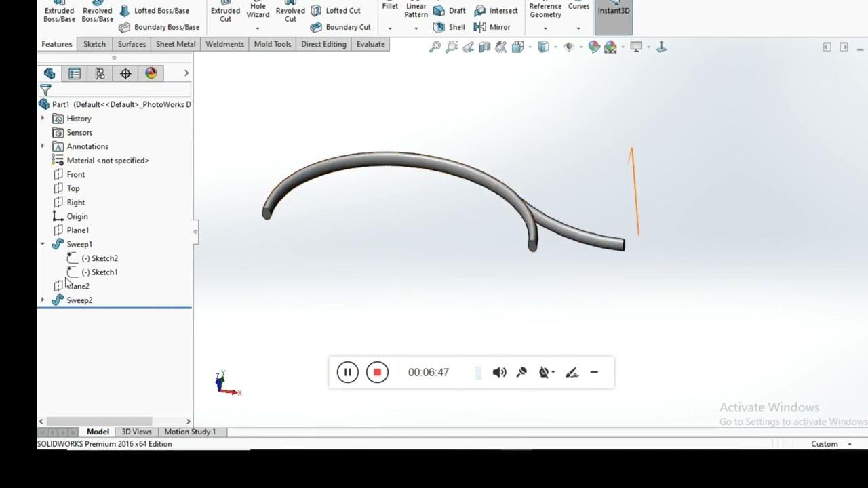This screenshot has width=868, height=488.
Task: Click Apply Scene icon in view toolbar
Action: pyautogui.click(x=610, y=47)
